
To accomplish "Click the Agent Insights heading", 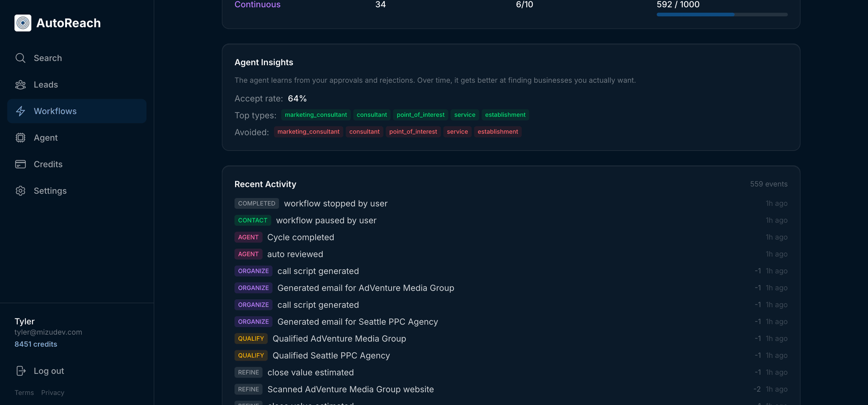I will pos(264,62).
